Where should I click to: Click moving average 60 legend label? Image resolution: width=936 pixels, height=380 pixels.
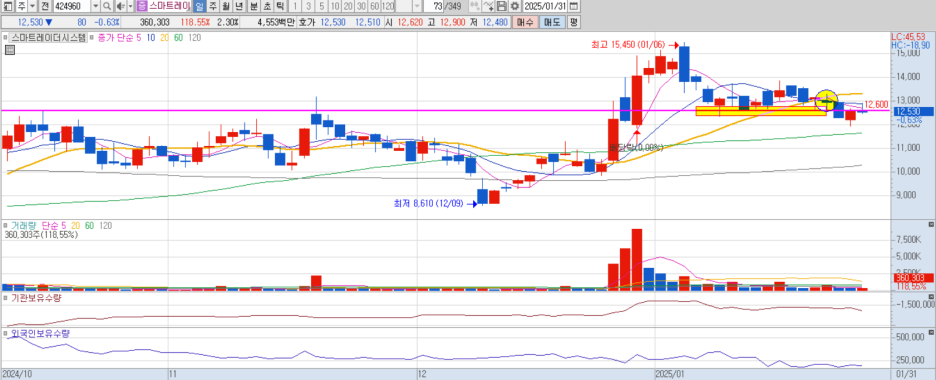(x=178, y=38)
